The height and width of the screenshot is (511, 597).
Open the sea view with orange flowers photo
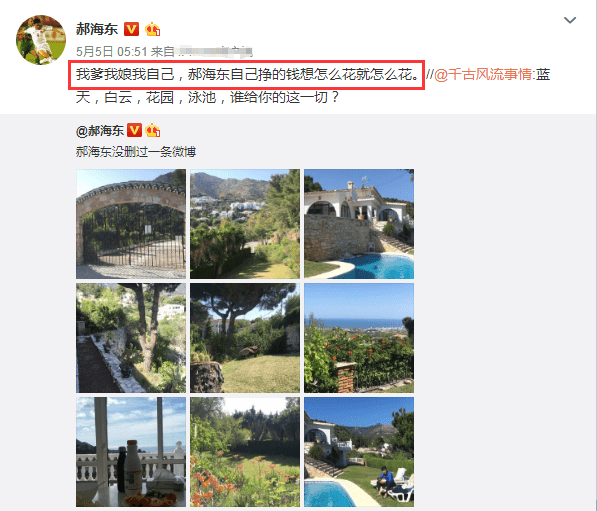coord(359,338)
